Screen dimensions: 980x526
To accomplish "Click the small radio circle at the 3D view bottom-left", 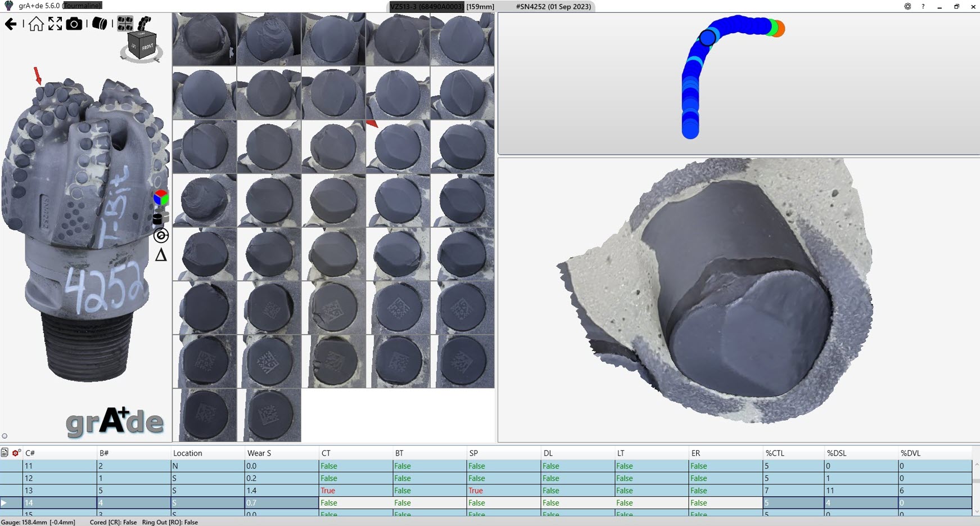I will coord(4,436).
